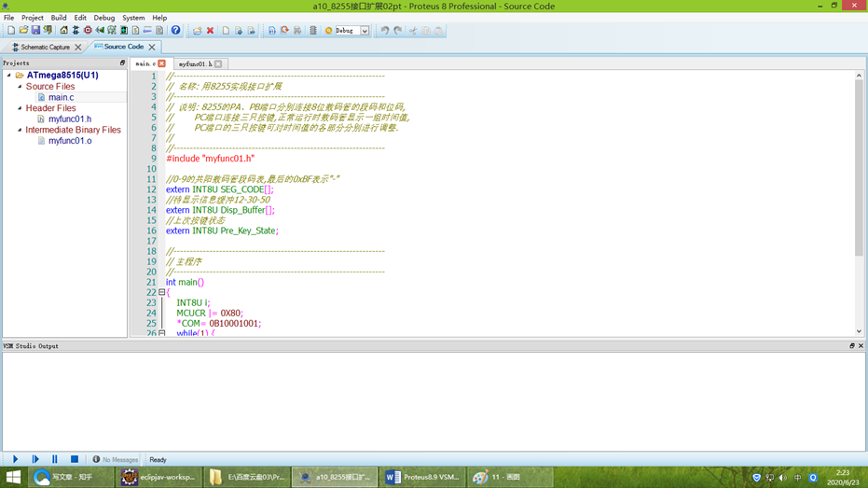Open the Project menu
This screenshot has height=489, width=868.
(x=32, y=18)
